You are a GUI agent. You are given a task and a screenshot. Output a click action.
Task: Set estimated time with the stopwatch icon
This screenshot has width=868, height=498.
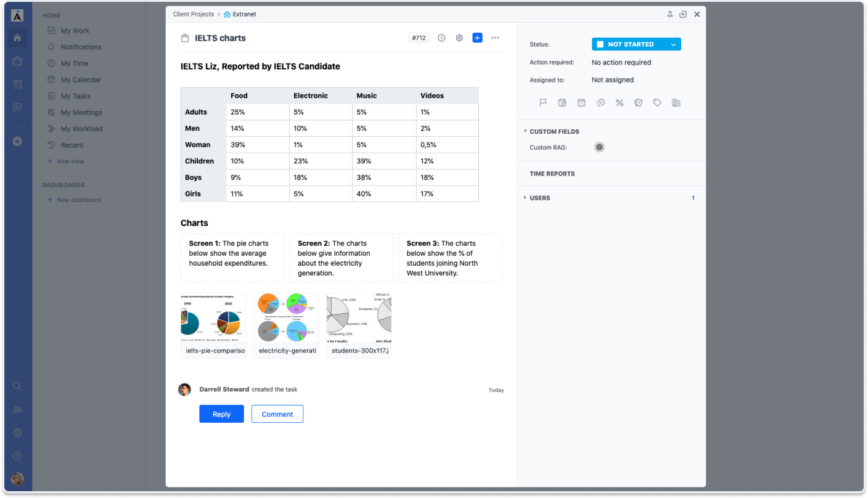(x=600, y=103)
